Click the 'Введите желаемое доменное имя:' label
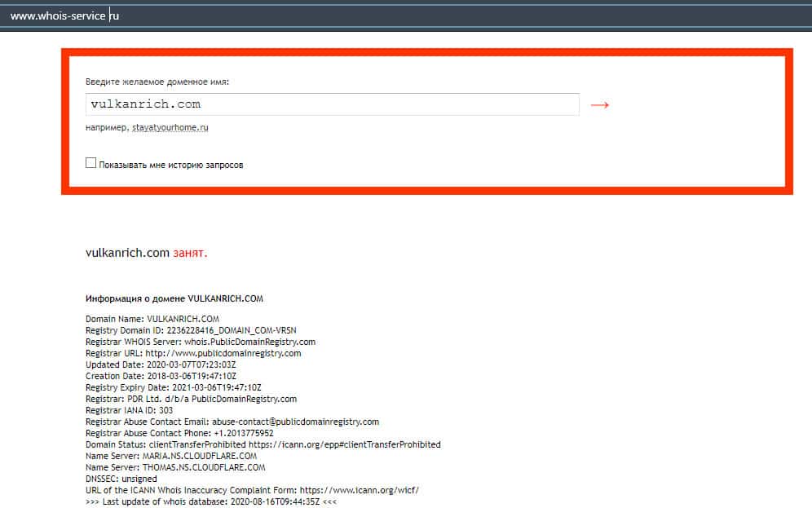812x508 pixels. (x=157, y=82)
